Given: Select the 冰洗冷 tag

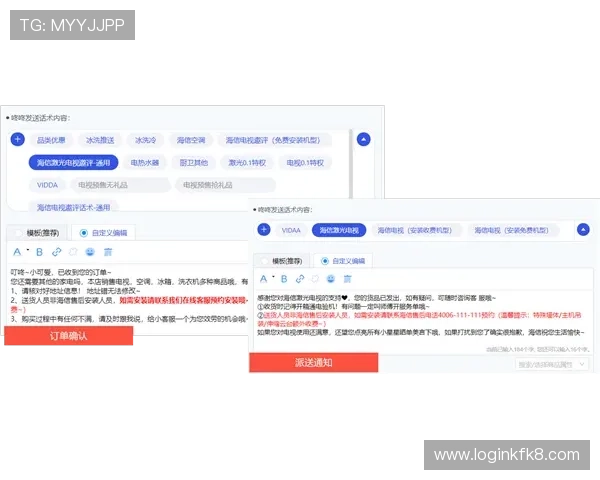Looking at the screenshot, I should 145,140.
